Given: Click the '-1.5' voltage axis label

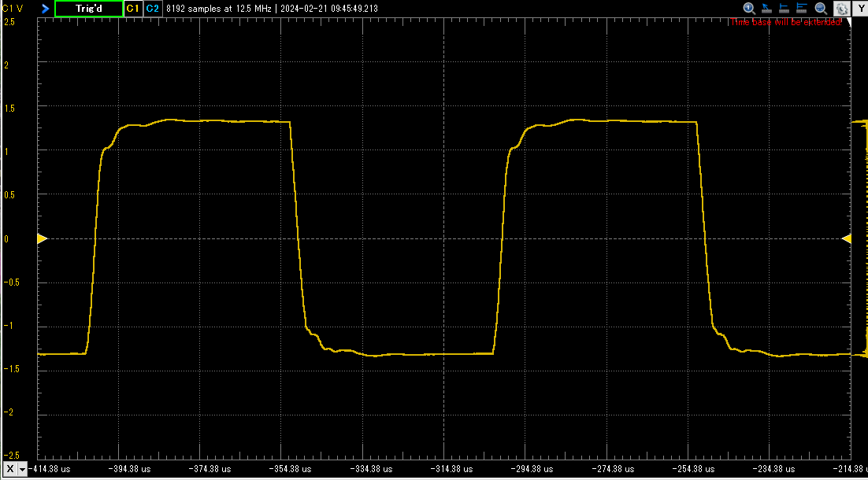Looking at the screenshot, I should tap(11, 369).
